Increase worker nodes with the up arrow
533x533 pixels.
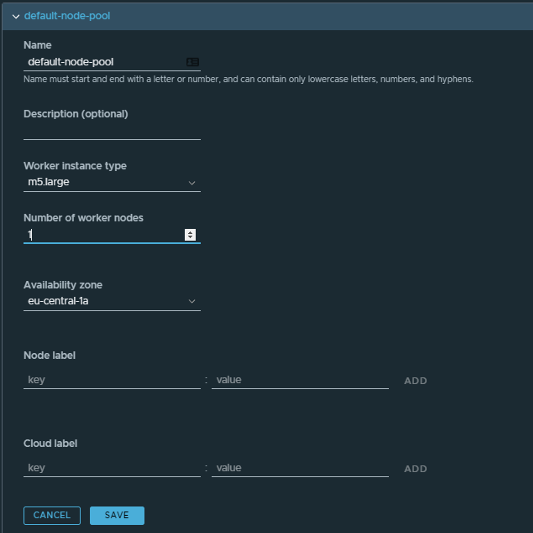(190, 232)
